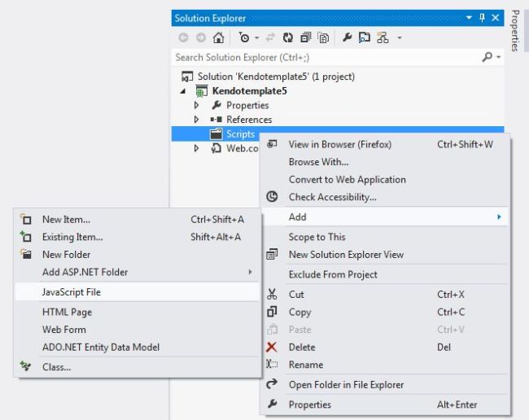Click the Back navigation arrow in toolbar
529x420 pixels.
(x=183, y=37)
